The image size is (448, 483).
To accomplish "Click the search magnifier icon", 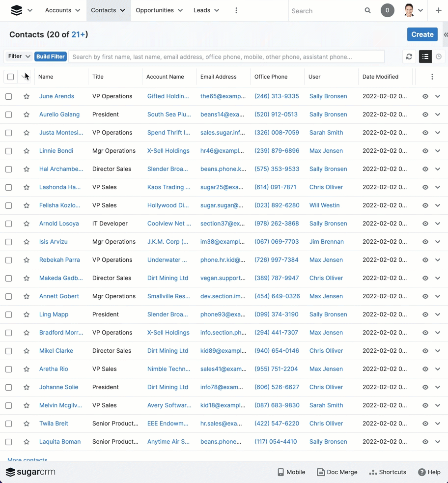I will (x=367, y=10).
